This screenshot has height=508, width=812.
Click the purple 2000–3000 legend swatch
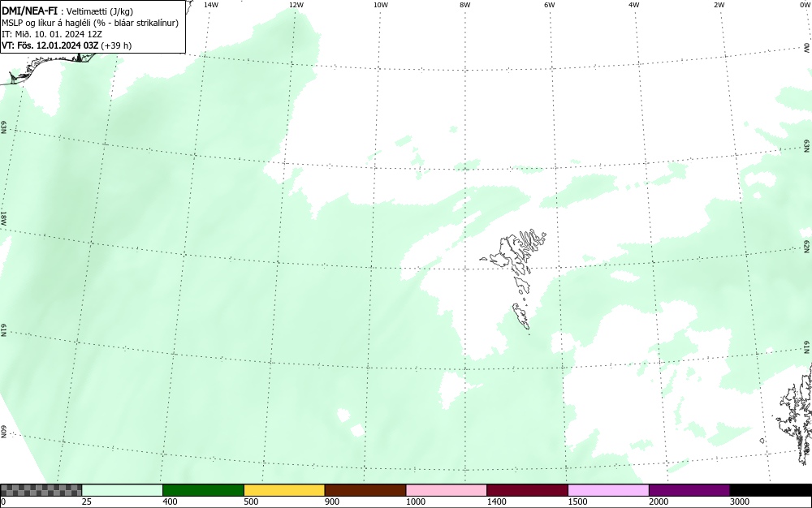click(x=689, y=490)
